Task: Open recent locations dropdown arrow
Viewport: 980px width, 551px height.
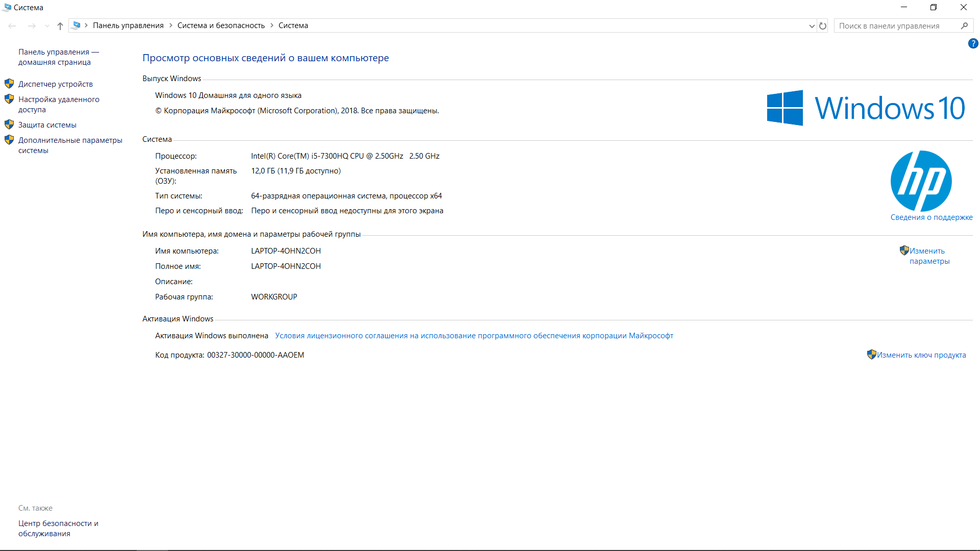Action: [x=47, y=26]
